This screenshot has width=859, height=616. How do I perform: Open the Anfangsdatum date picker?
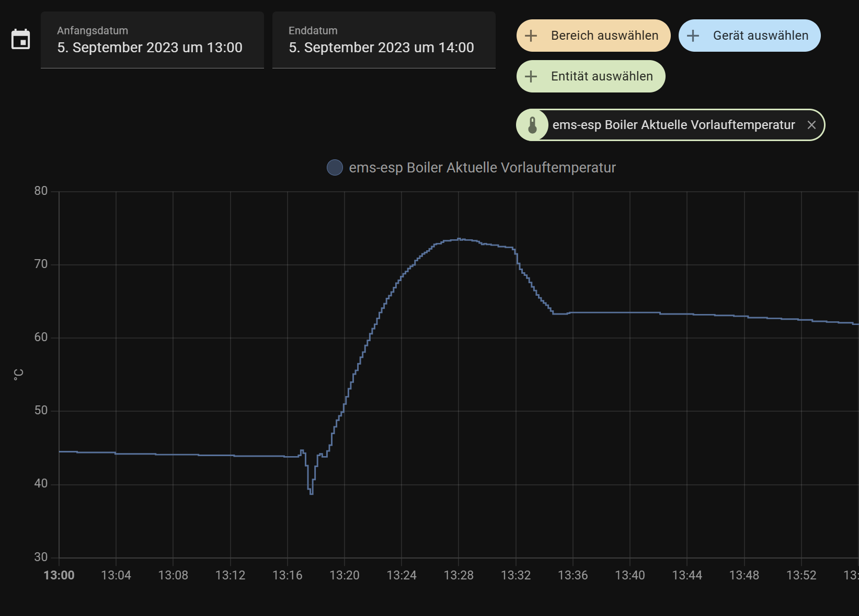pyautogui.click(x=152, y=40)
